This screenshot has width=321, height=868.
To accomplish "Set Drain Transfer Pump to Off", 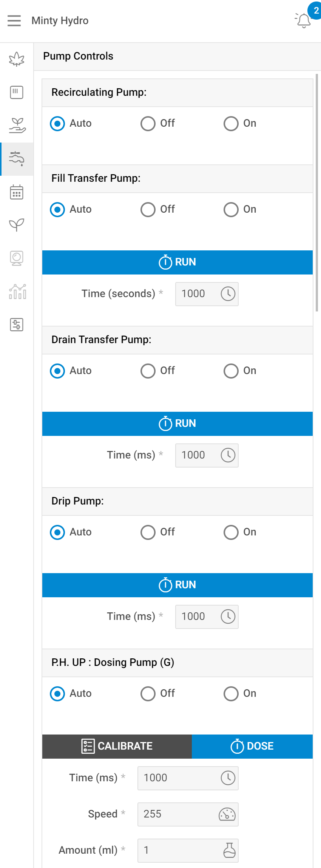I will point(148,371).
